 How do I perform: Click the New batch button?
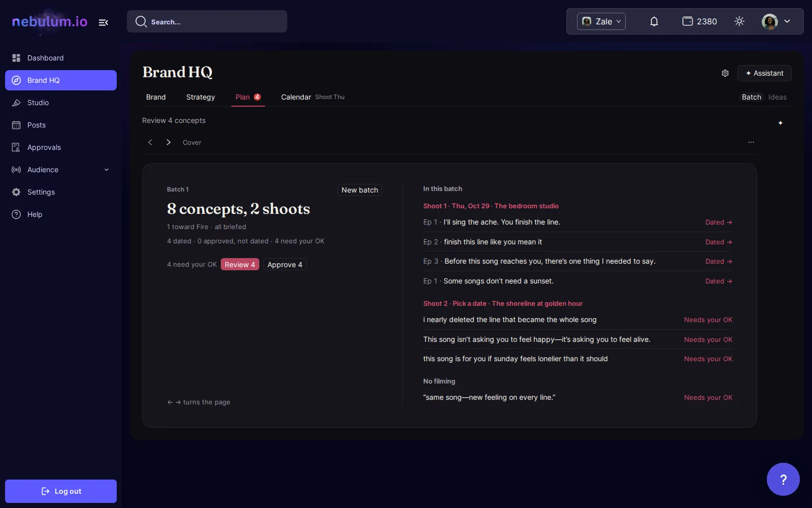360,190
